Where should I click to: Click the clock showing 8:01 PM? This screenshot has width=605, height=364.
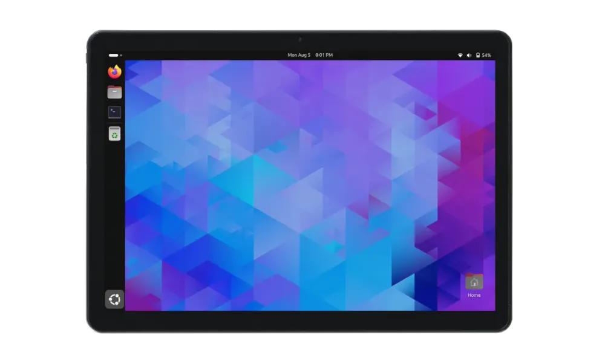(324, 54)
